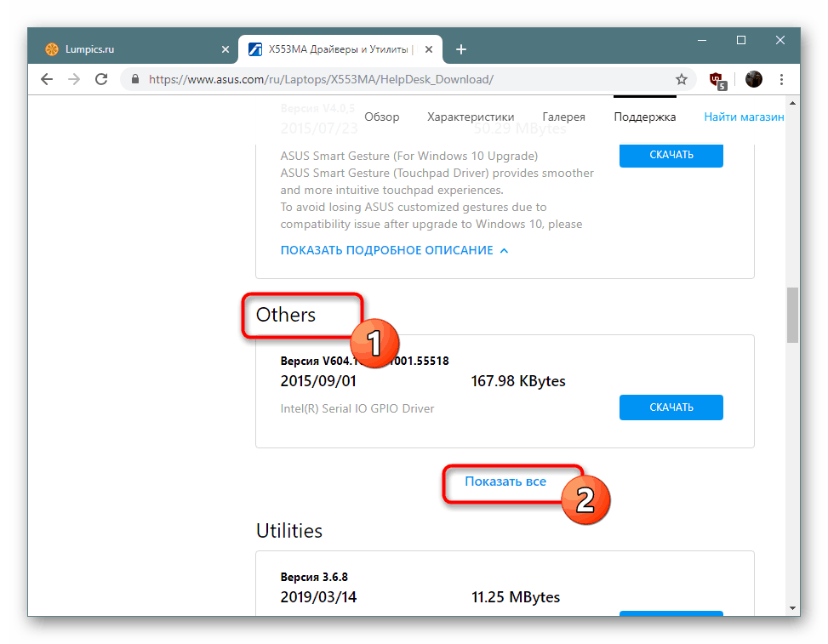
Task: Click ASUS Smart Gesture (For Windows 10 Upgrade) text
Action: coord(409,157)
